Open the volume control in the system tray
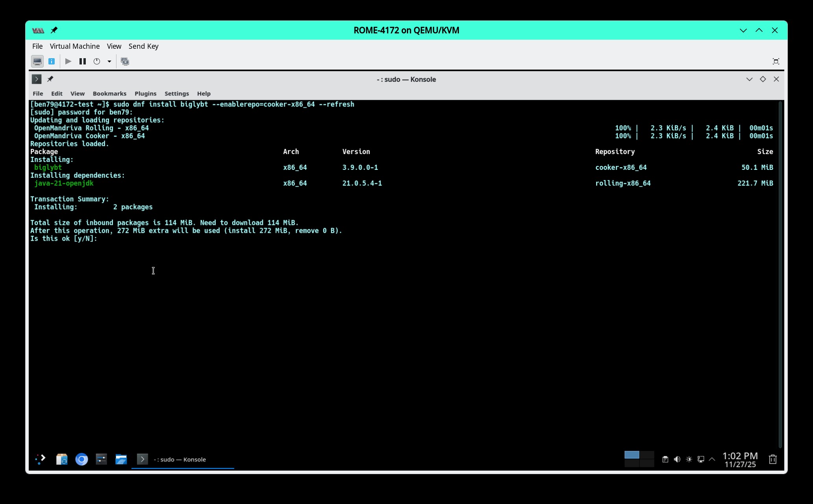This screenshot has height=504, width=813. click(677, 459)
